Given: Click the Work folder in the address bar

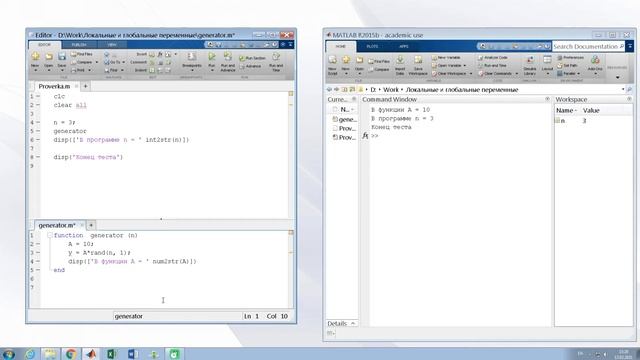Looking at the screenshot, I should coord(391,89).
